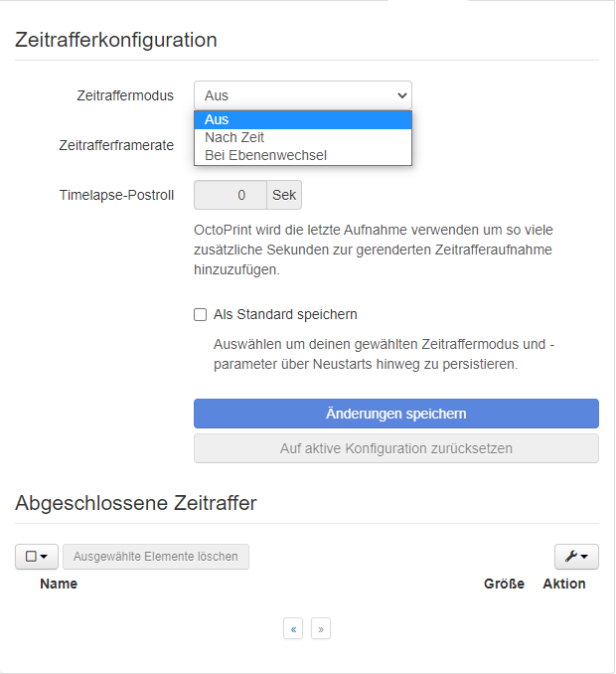Click Als Standard speichern label text
This screenshot has height=674, width=616.
coord(285,315)
